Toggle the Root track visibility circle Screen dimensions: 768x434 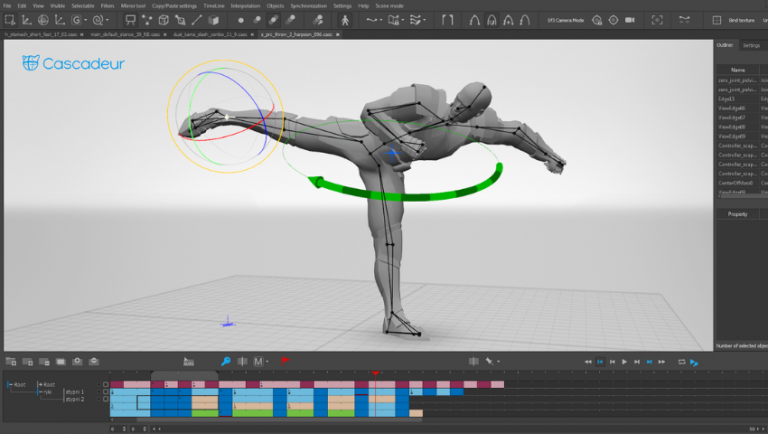105,385
